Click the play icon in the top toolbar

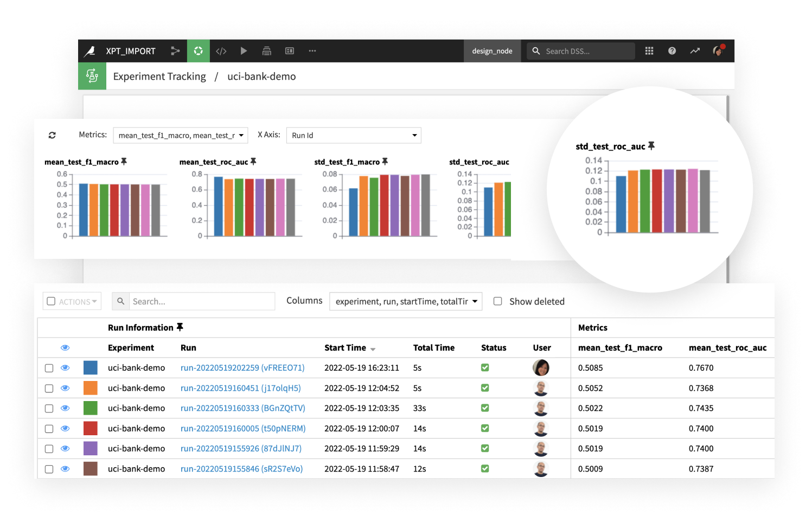point(244,50)
